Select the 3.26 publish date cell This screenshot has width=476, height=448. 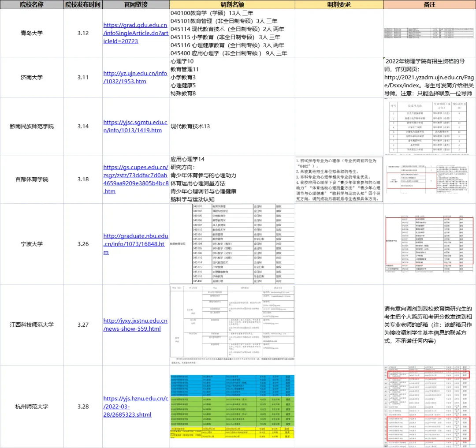click(x=83, y=244)
